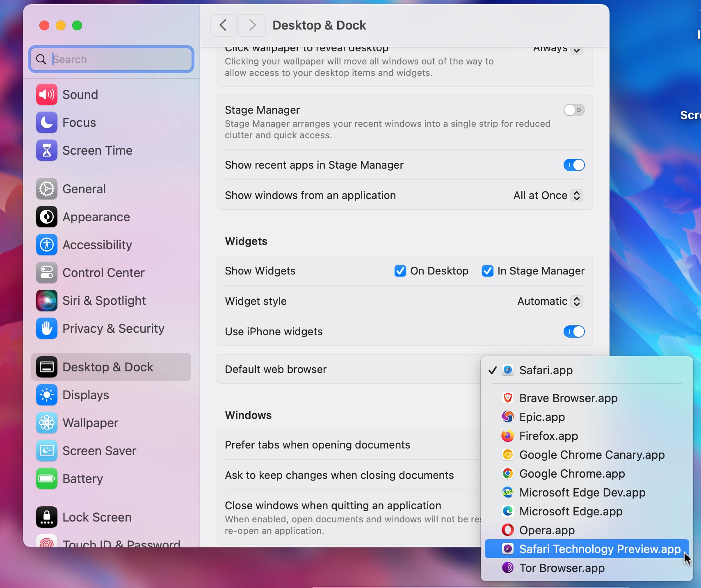Choose Firefox.app from the browser list
701x588 pixels.
click(548, 436)
